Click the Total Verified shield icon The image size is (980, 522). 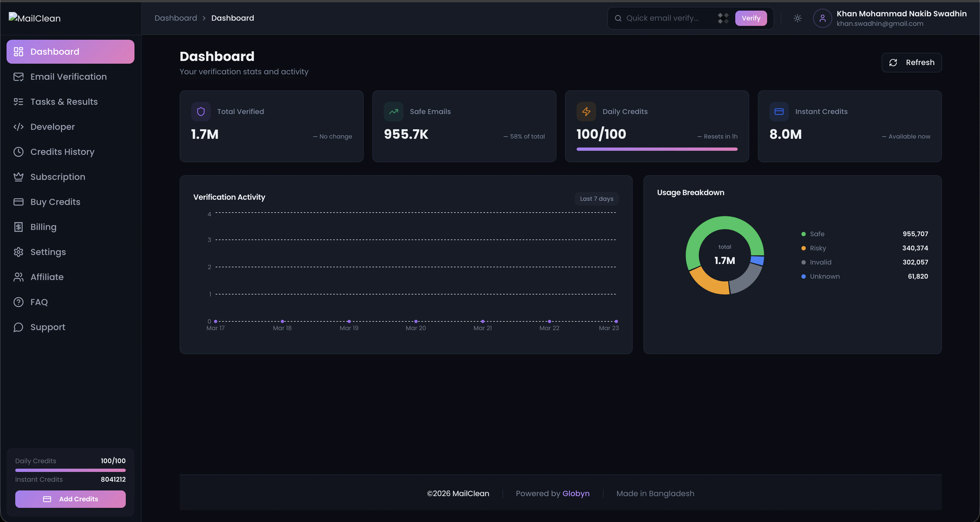201,112
